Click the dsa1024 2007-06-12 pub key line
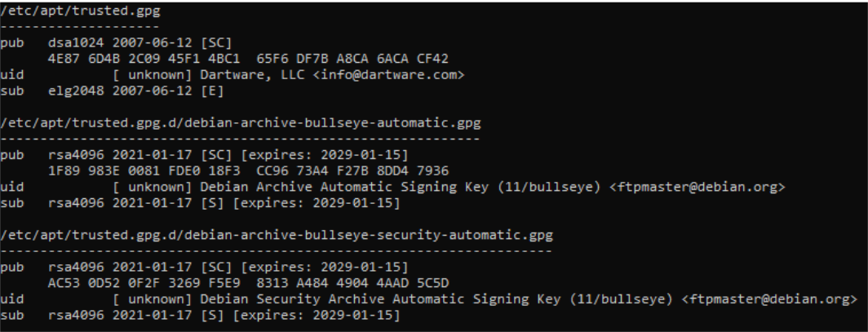This screenshot has height=332, width=868. [x=116, y=42]
